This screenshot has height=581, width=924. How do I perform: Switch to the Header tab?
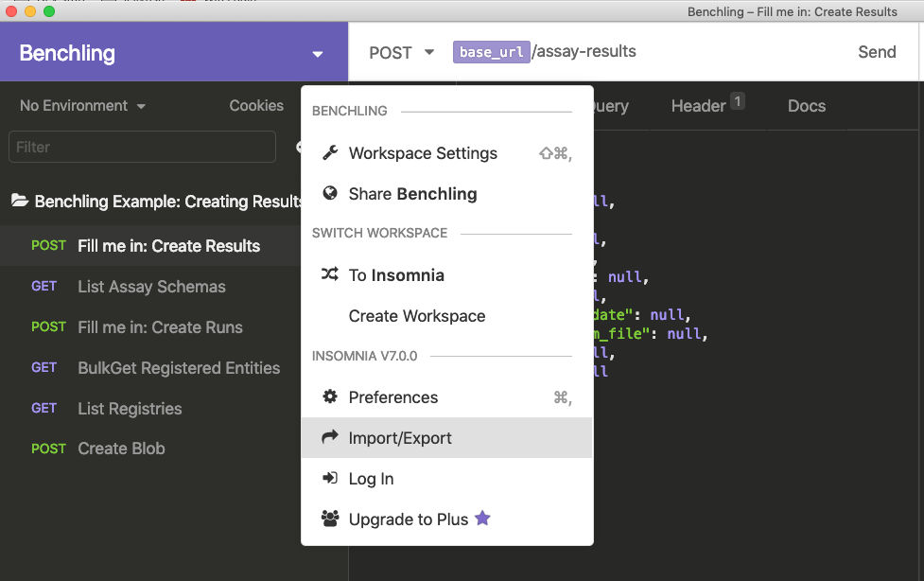(707, 105)
